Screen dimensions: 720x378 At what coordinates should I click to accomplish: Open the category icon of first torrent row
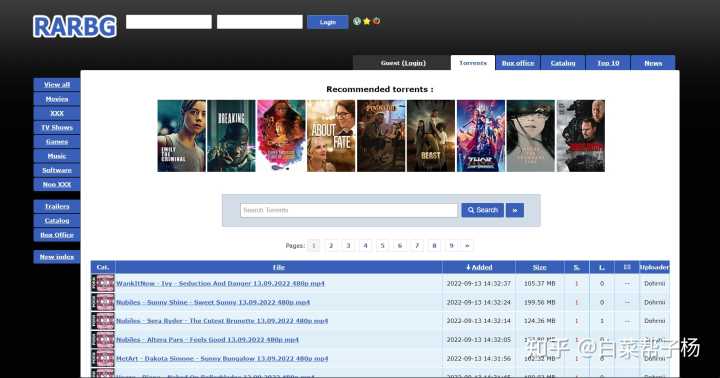click(x=103, y=283)
